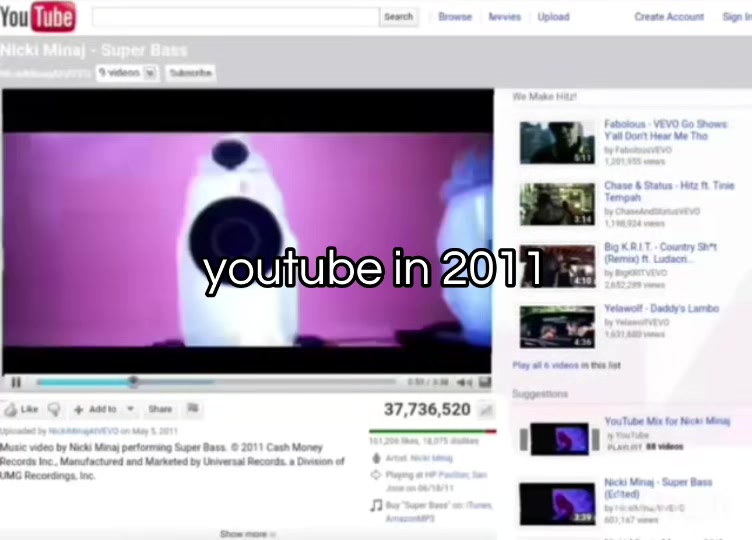The width and height of the screenshot is (752, 540).
Task: Click Chase & Status - Hitz ft. Tinie Tempah title
Action: click(x=669, y=191)
